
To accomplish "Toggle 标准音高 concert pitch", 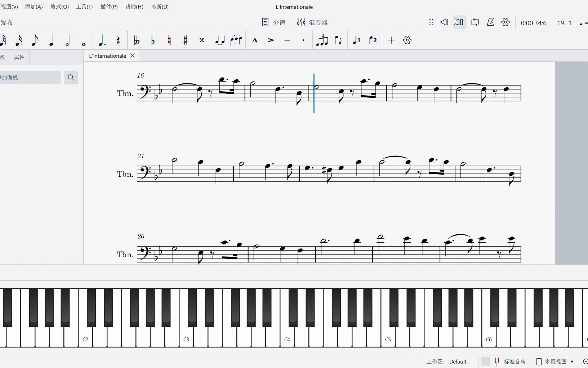I will point(504,362).
